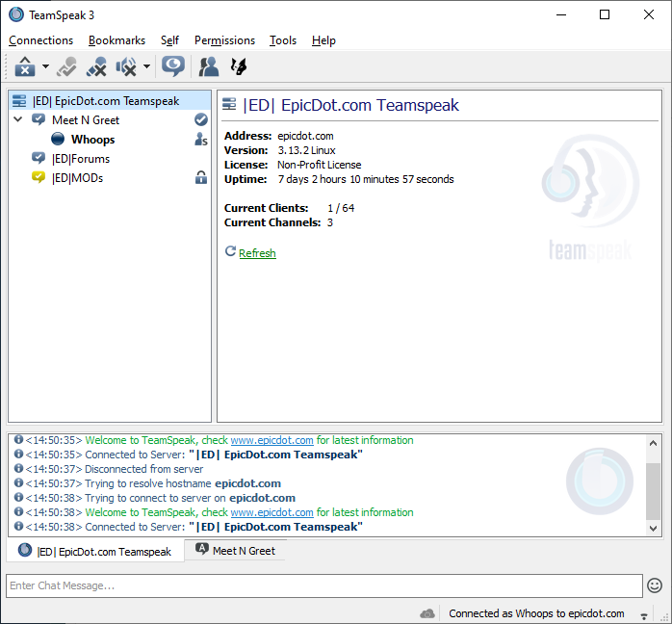Click the Subscribe to channels speech-bubble icon
Screen dimensions: 672x624
click(x=173, y=66)
